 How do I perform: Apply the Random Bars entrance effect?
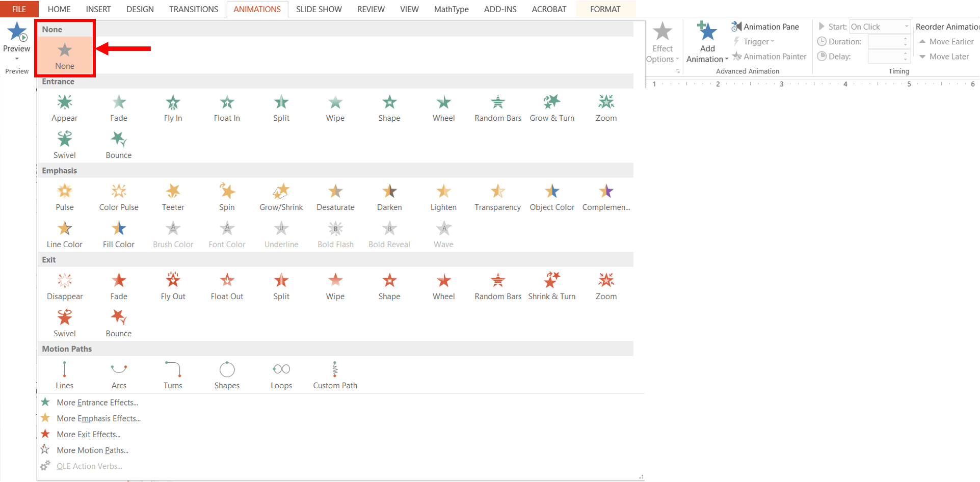pyautogui.click(x=498, y=109)
